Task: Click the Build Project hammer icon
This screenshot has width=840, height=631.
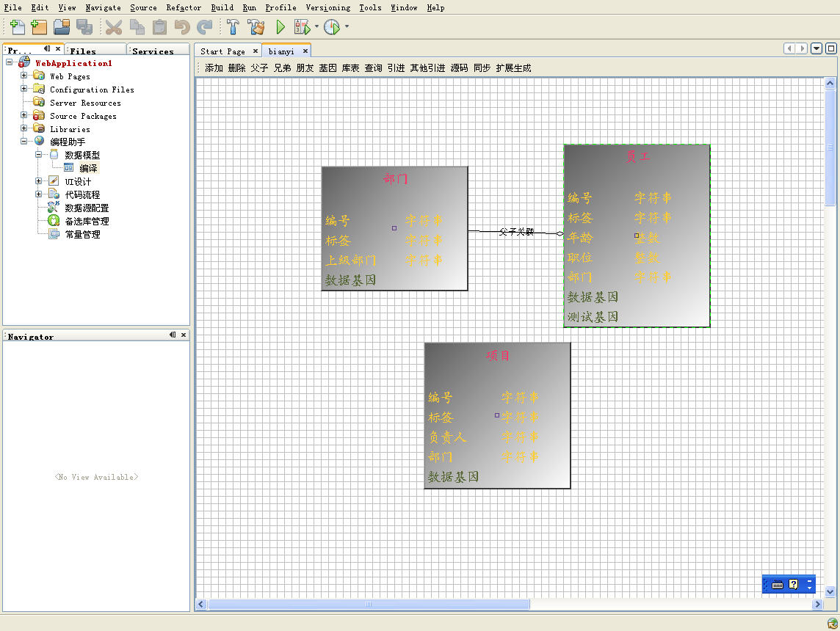Action: (x=233, y=27)
